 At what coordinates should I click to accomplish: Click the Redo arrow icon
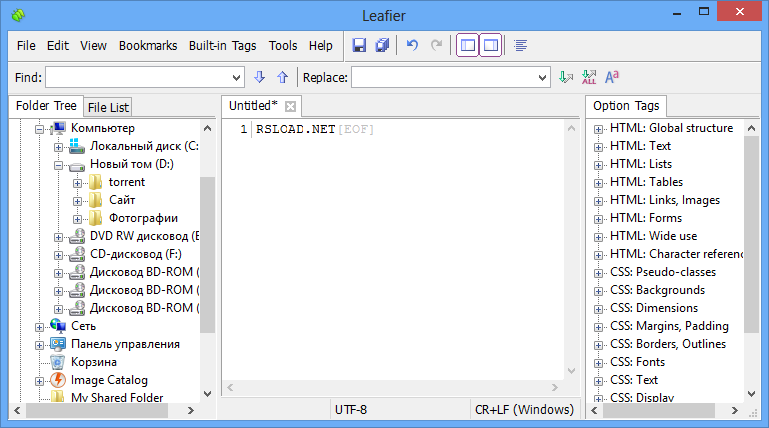(436, 46)
